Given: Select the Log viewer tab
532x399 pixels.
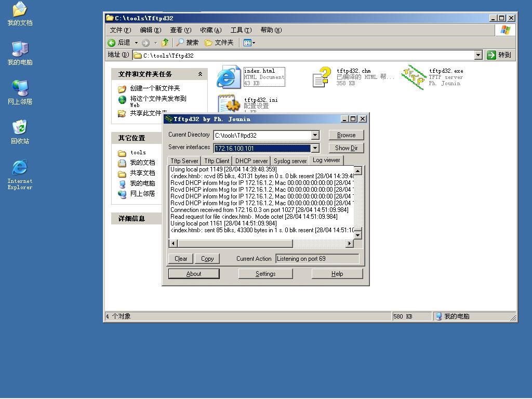Looking at the screenshot, I should point(326,160).
